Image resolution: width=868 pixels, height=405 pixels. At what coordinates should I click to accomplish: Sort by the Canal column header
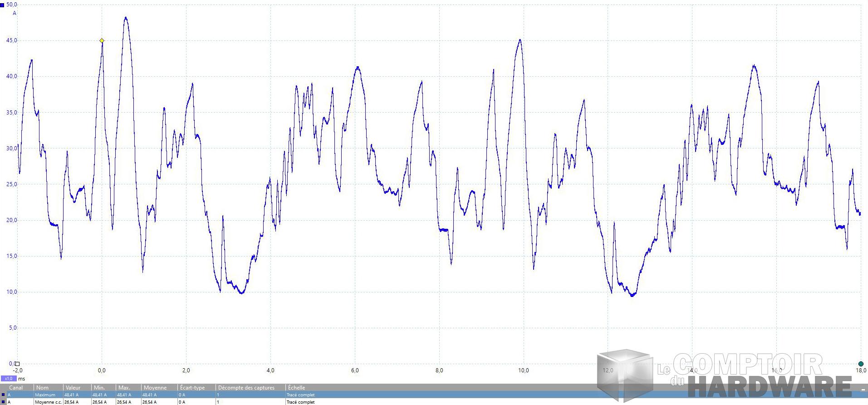point(16,388)
